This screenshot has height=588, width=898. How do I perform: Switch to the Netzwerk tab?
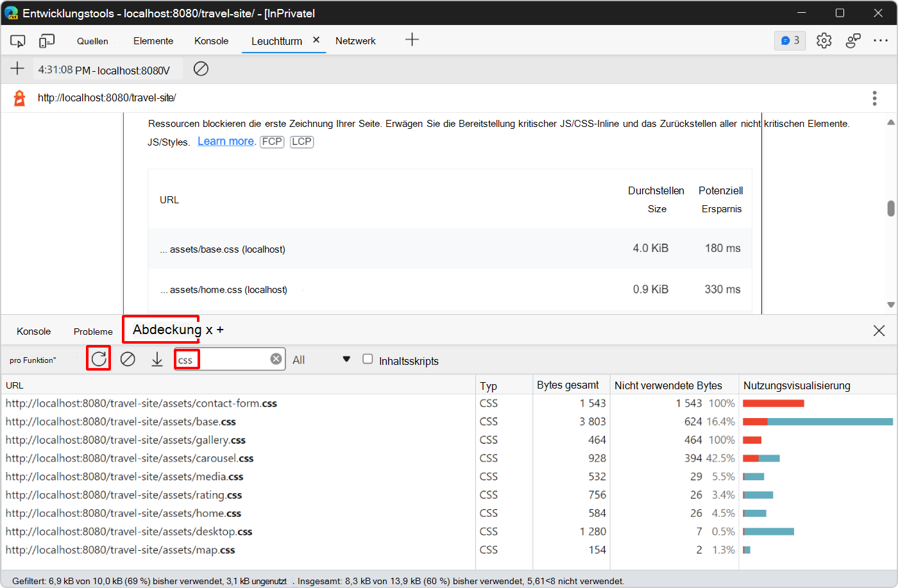(x=355, y=41)
